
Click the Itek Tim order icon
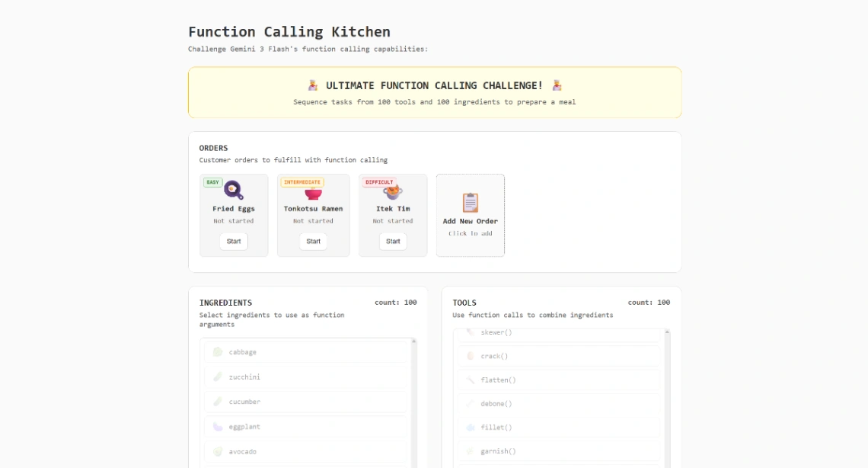click(392, 189)
